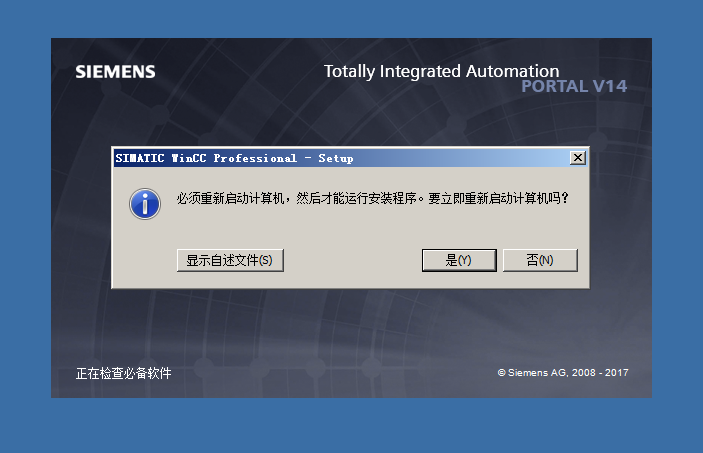
Task: Click the PORTAL V14 version label
Action: (574, 87)
